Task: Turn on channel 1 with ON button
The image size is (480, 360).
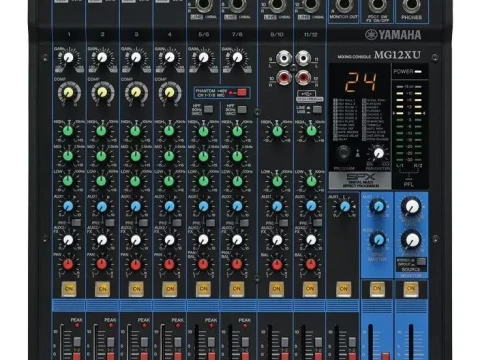Action: pyautogui.click(x=69, y=289)
